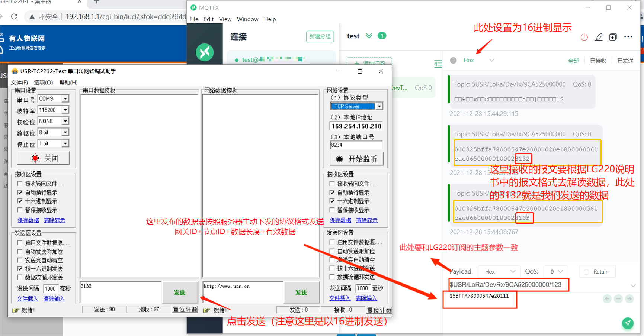Click the green send message button
Screen dimensions: 644x336
[628, 323]
